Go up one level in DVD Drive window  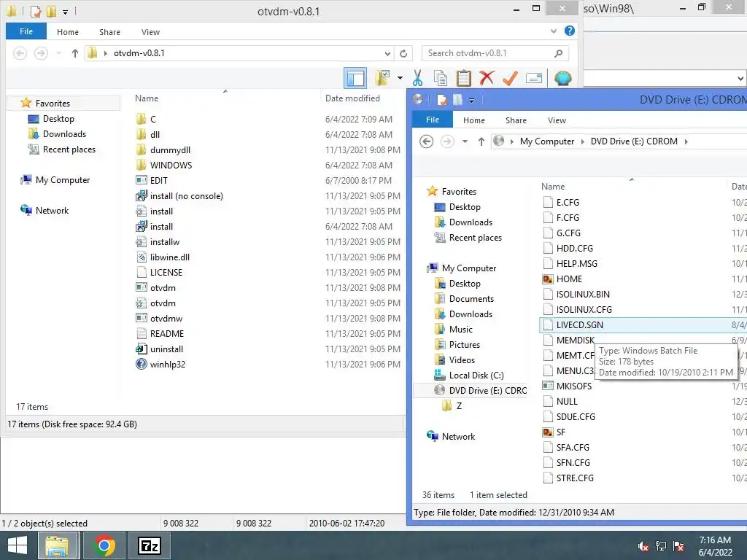[481, 141]
